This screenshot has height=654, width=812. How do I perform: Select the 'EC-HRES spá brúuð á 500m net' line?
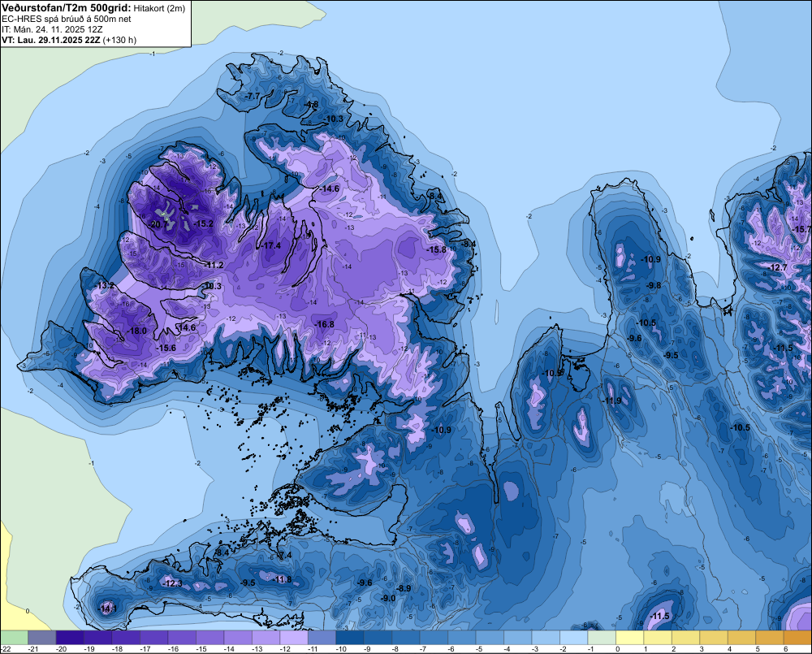[67, 19]
